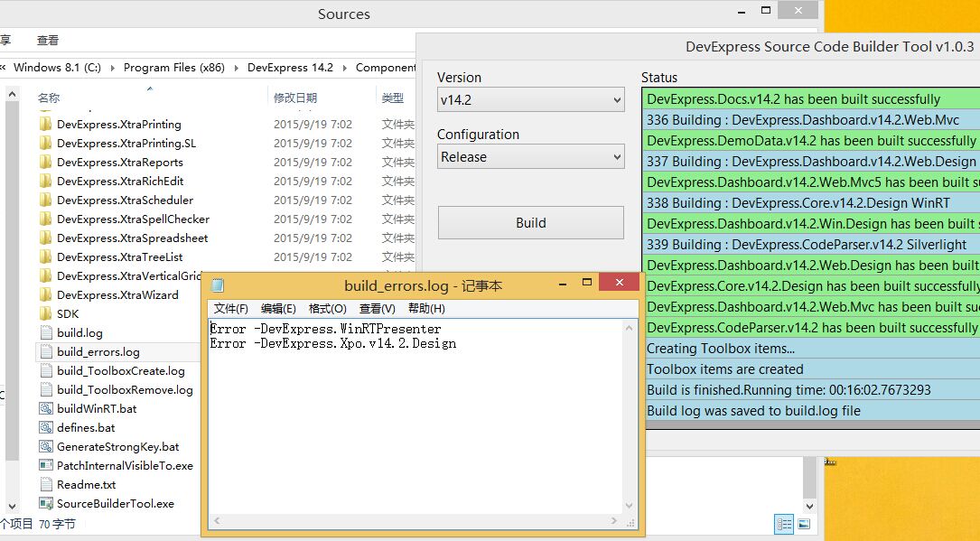The height and width of the screenshot is (541, 980).
Task: Switch Explorer to details view icon
Action: click(784, 524)
